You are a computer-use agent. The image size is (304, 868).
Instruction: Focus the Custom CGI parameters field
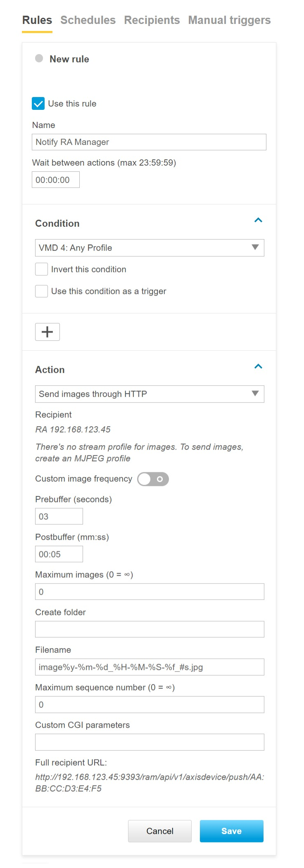point(150,742)
